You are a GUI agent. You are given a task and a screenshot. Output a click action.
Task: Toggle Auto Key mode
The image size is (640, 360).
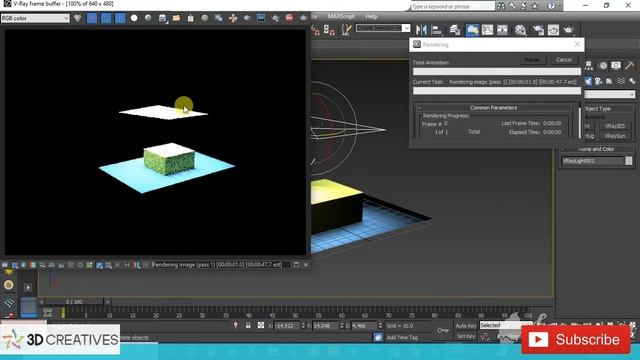point(466,326)
